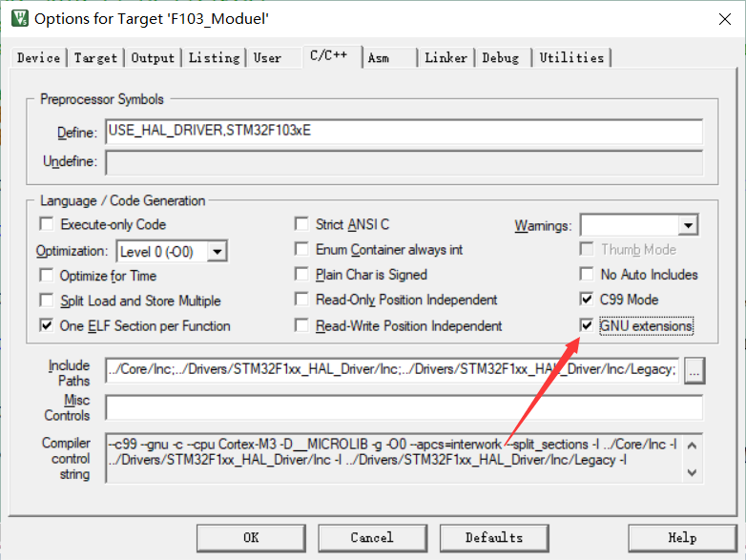Switch to the Target tab
746x560 pixels.
coord(95,58)
